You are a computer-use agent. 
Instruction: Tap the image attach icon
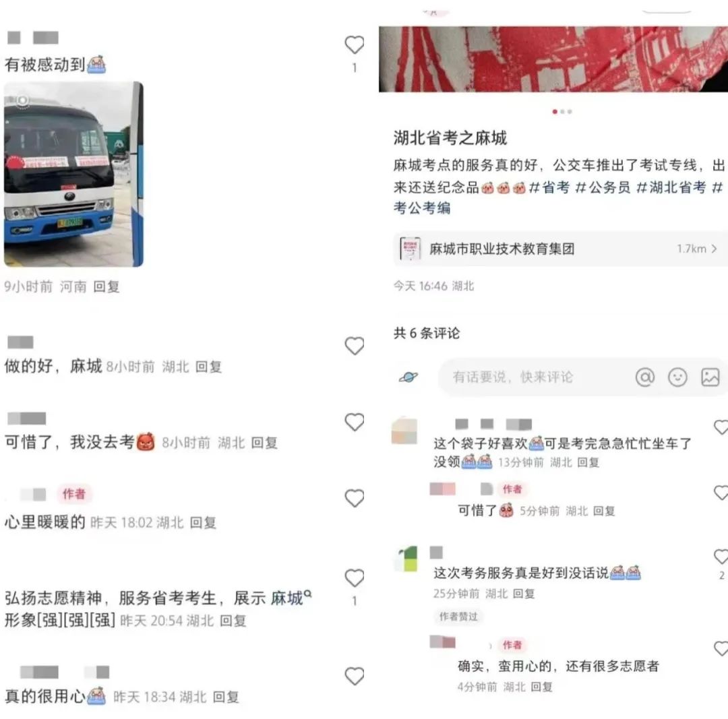click(x=710, y=377)
